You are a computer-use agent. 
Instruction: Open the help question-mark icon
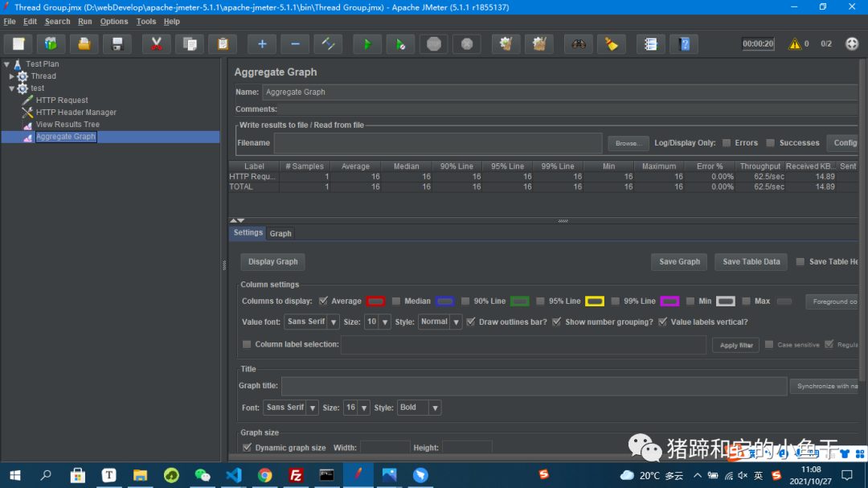684,43
